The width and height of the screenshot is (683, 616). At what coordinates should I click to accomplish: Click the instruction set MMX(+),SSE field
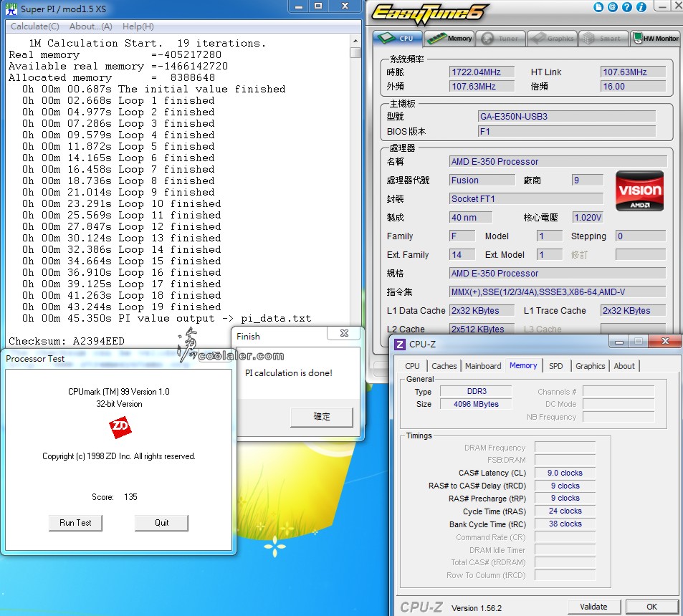coord(558,292)
